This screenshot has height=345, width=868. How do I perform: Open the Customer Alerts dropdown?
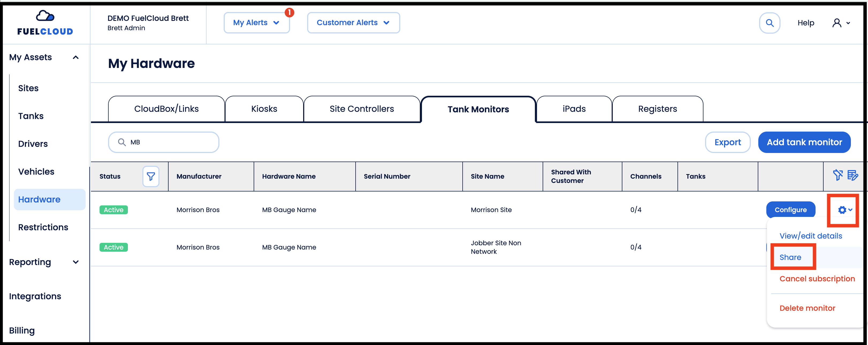(x=353, y=22)
